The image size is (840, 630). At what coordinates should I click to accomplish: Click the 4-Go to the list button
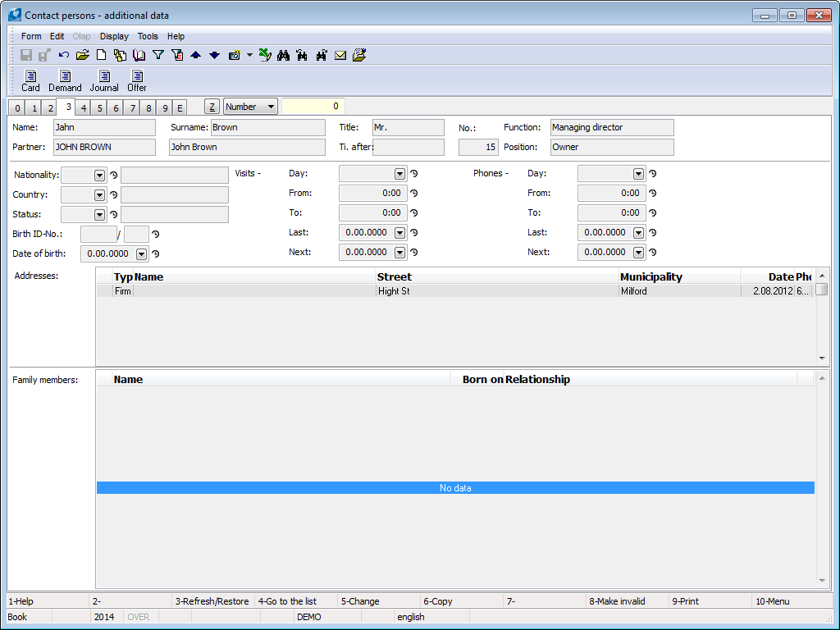point(295,601)
